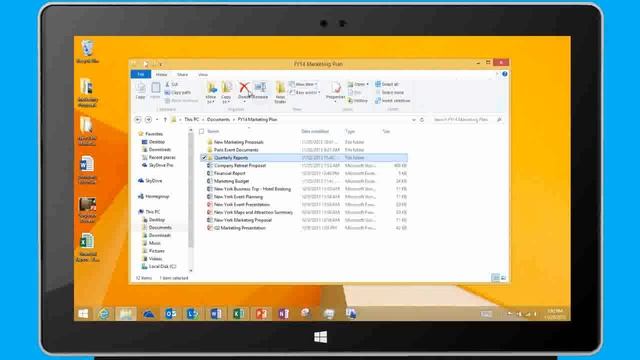Click Paste shortcut in the ribbon
The width and height of the screenshot is (640, 360).
tap(182, 100)
